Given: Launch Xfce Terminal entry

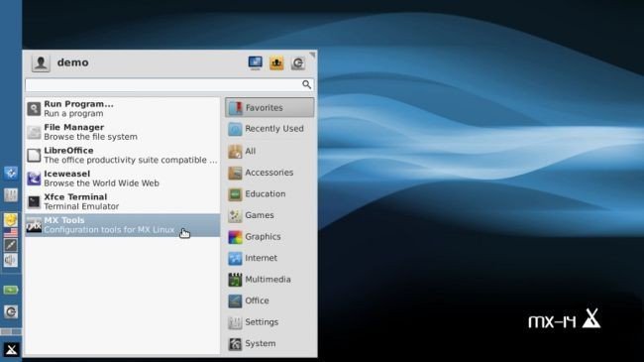Looking at the screenshot, I should coord(123,201).
